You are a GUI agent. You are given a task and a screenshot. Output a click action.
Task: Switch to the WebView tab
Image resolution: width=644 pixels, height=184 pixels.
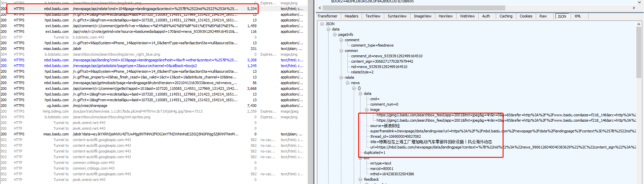(467, 16)
